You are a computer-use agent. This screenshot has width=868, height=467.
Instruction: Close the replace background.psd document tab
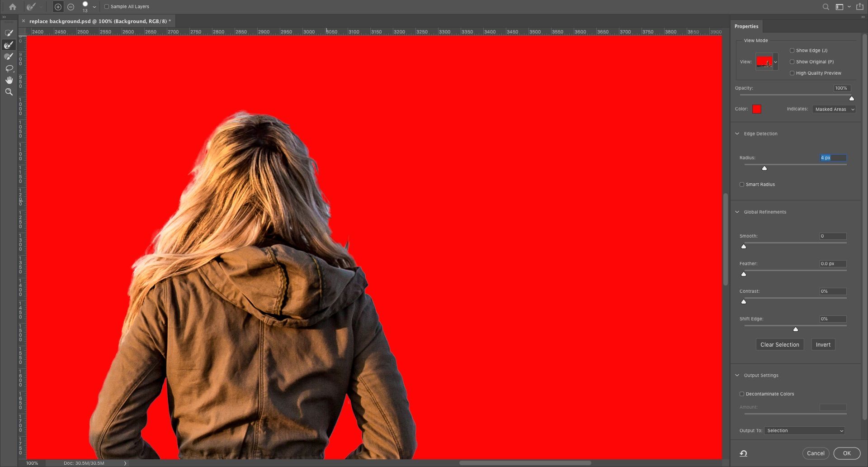(x=24, y=21)
